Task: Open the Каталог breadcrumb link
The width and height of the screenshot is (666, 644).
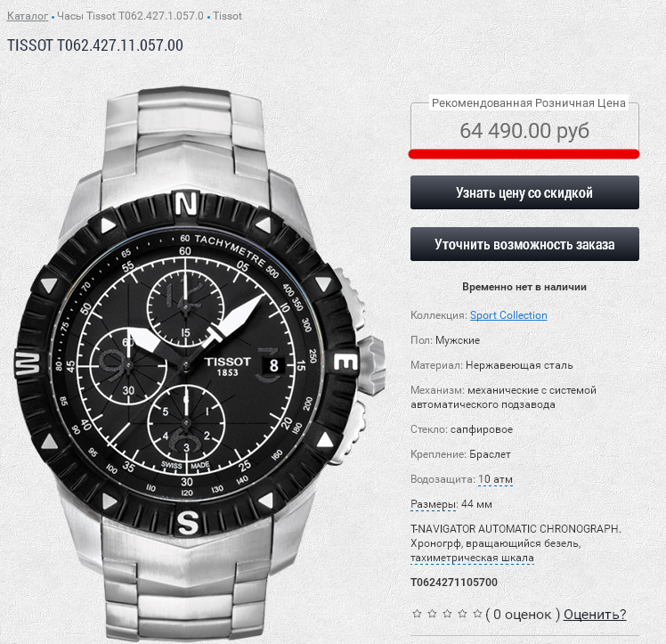Action: (x=28, y=16)
